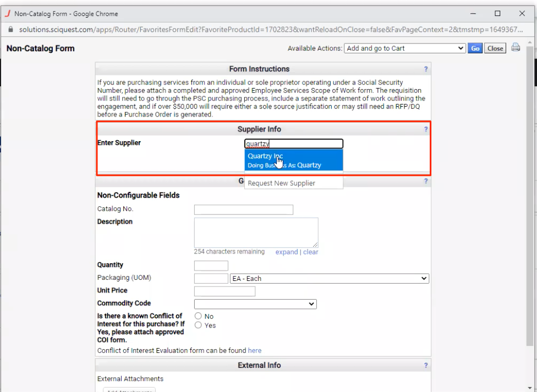
Task: Open the Packaging UOM dropdown
Action: click(330, 279)
